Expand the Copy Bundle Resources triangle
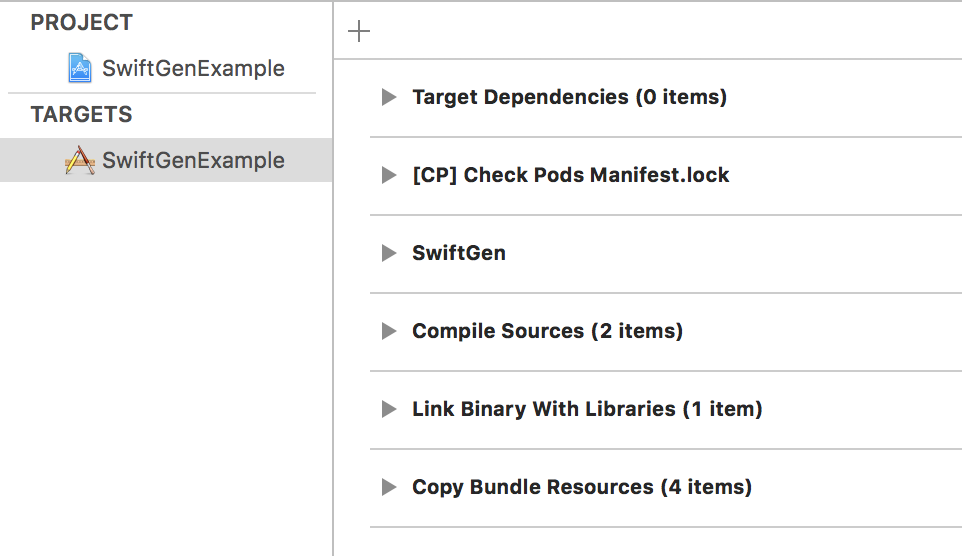The height and width of the screenshot is (556, 962). 389,487
